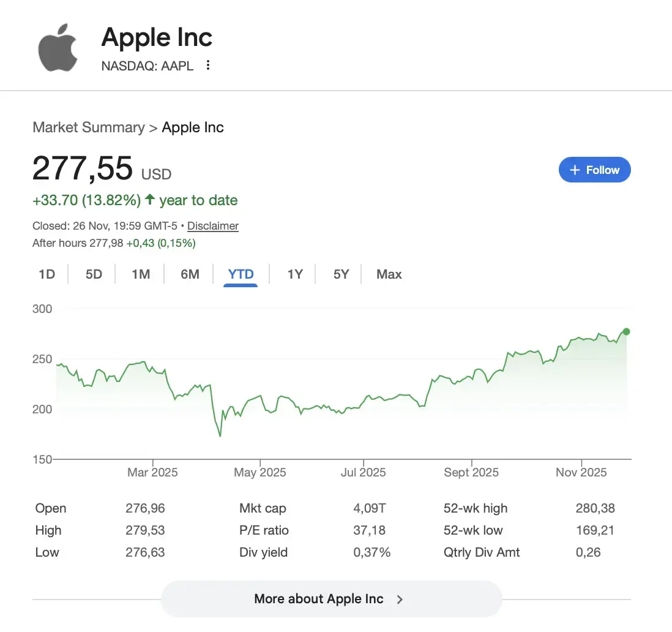Click the green upward arrow near year to date
The width and height of the screenshot is (672, 632).
[149, 200]
